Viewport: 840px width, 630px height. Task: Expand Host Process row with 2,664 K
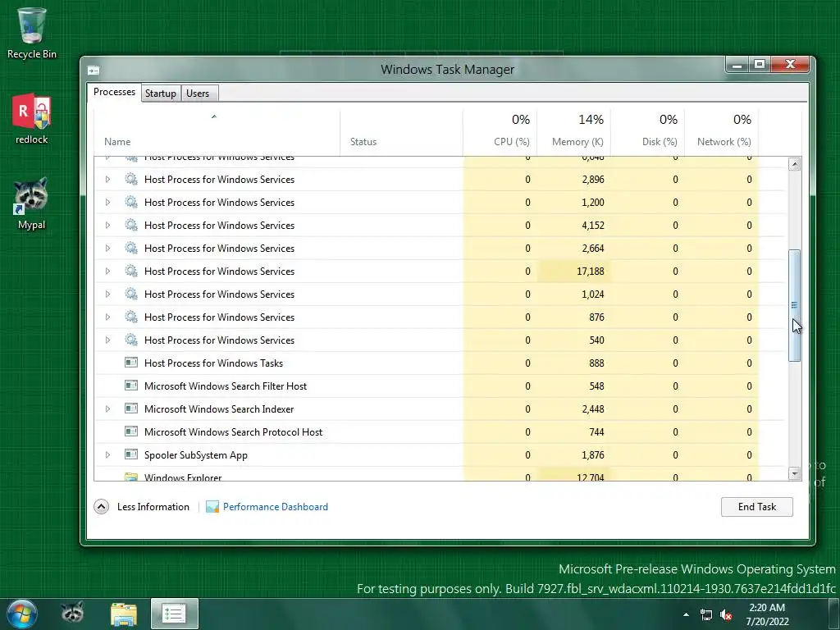coord(107,249)
